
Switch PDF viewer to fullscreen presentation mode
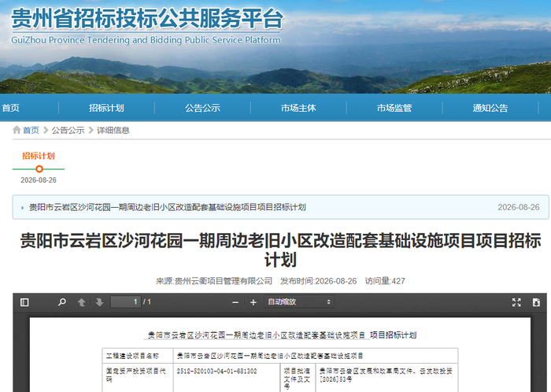pyautogui.click(x=516, y=302)
